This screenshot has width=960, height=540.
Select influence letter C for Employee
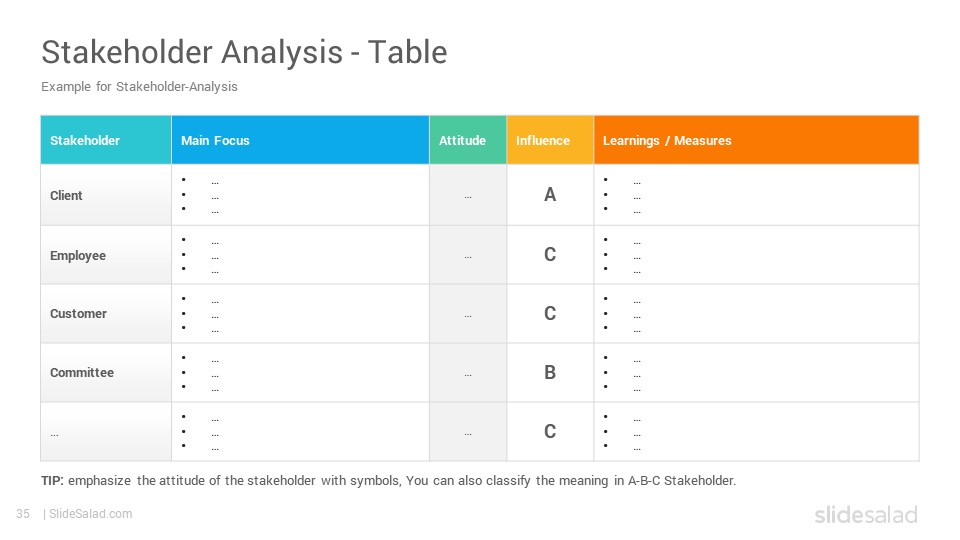(x=550, y=254)
